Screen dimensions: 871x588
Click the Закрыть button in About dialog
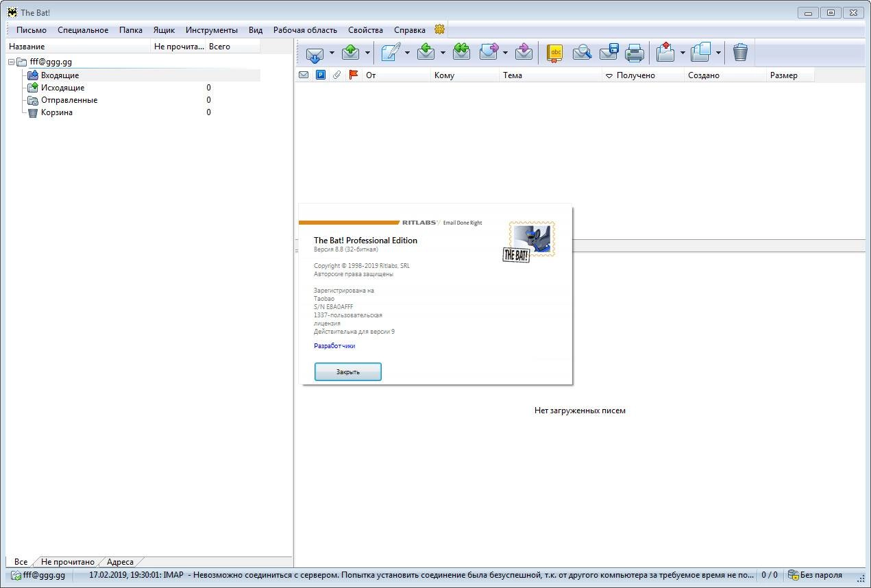tap(348, 371)
